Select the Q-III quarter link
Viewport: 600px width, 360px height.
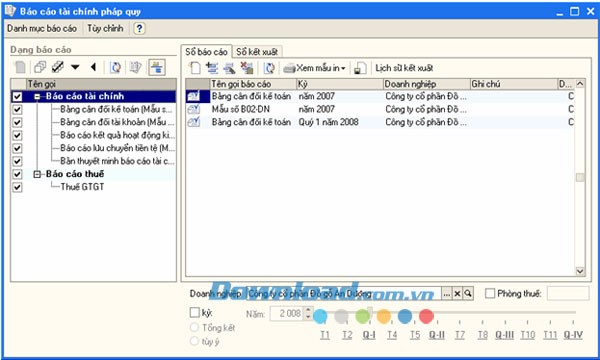click(504, 335)
